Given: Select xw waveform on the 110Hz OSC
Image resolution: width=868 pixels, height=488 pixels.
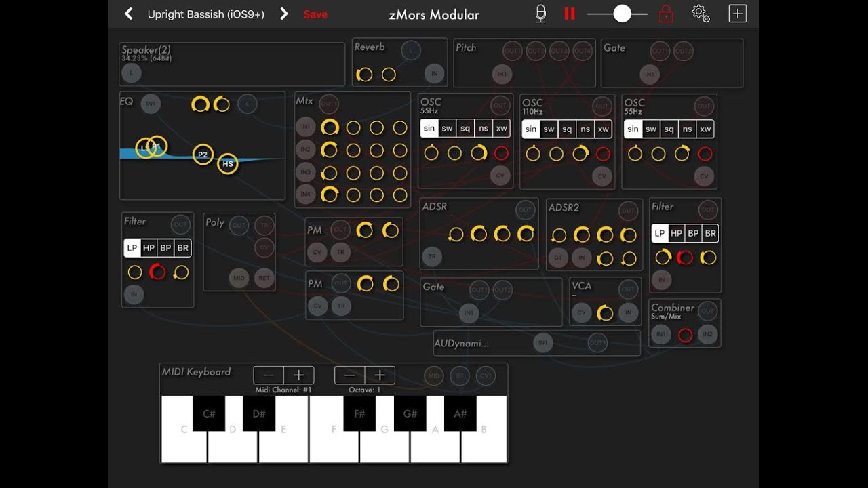Looking at the screenshot, I should tap(603, 129).
